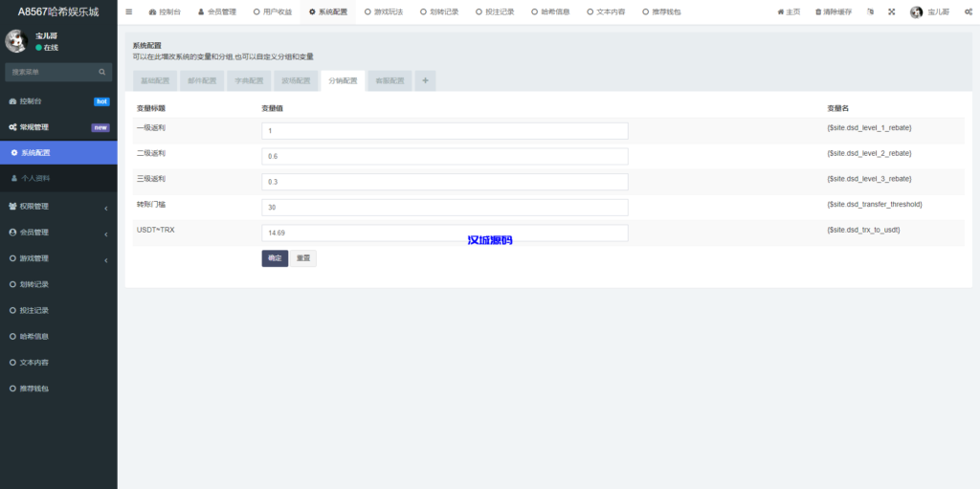Viewport: 980px width, 489px height.
Task: Click the USDT≈TRX field showing 14.69
Action: coord(445,233)
